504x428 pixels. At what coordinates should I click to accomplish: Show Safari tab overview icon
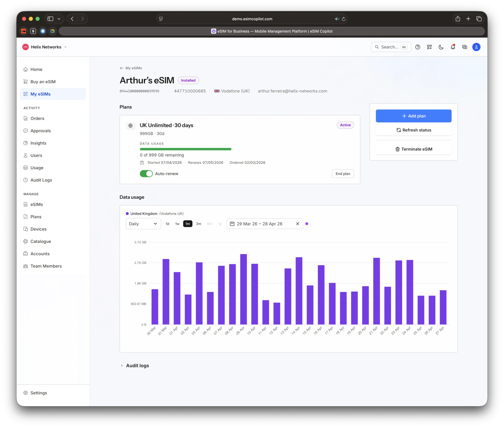pos(479,19)
